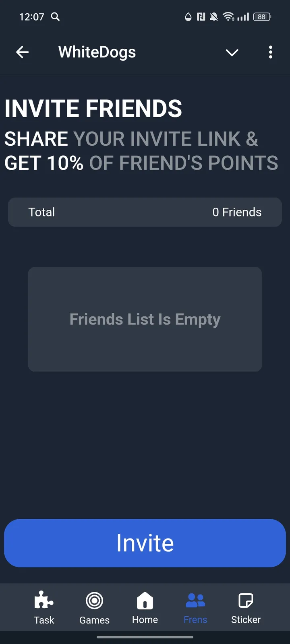Tap the muted notifications bell icon
The height and width of the screenshot is (644, 290).
click(x=214, y=17)
